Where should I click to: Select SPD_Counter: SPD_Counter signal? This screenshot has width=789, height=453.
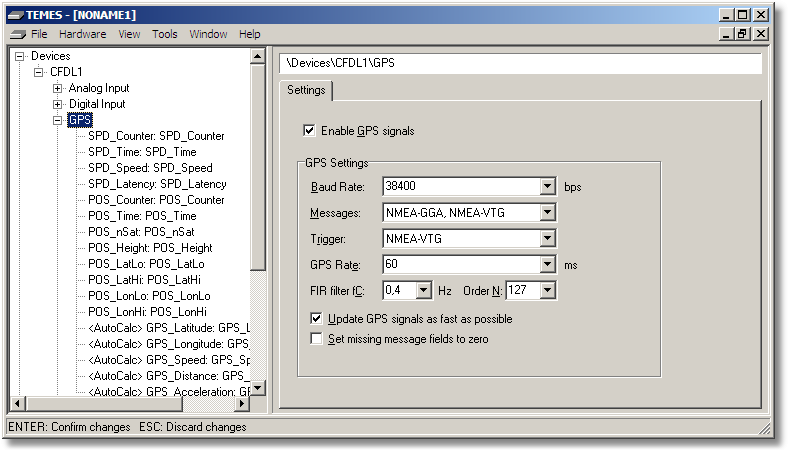[x=156, y=136]
